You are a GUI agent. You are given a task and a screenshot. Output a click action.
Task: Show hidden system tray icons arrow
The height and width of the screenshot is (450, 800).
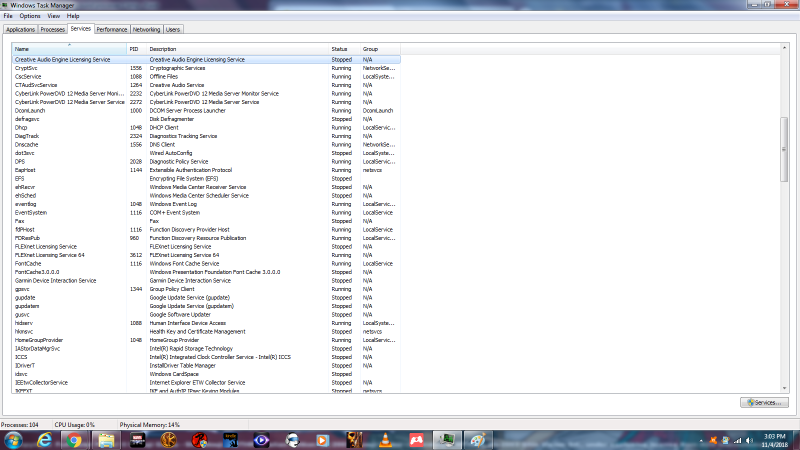click(701, 440)
